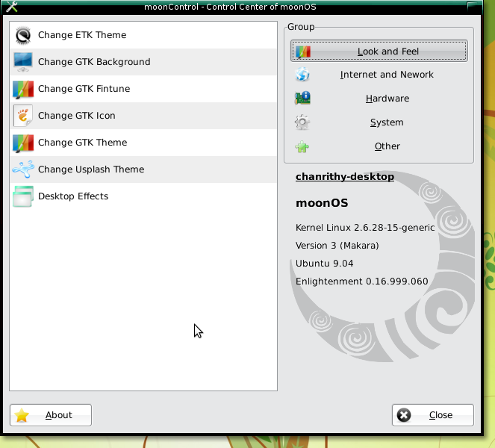
Task: Click the System gear icon
Action: tap(302, 122)
